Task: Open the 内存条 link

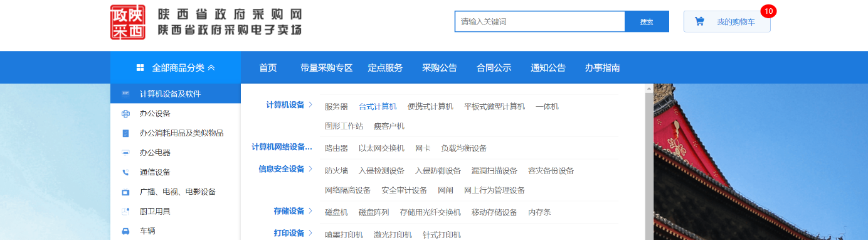Action: [539, 212]
